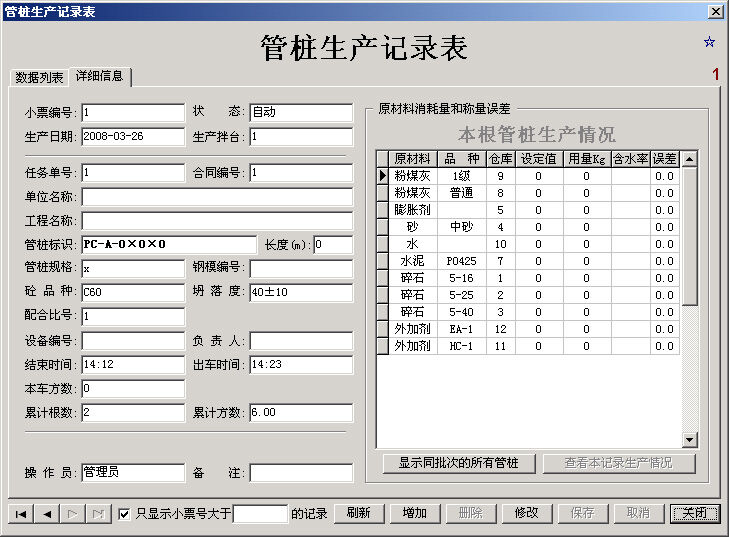Switch to 数据列表 tab

39,77
